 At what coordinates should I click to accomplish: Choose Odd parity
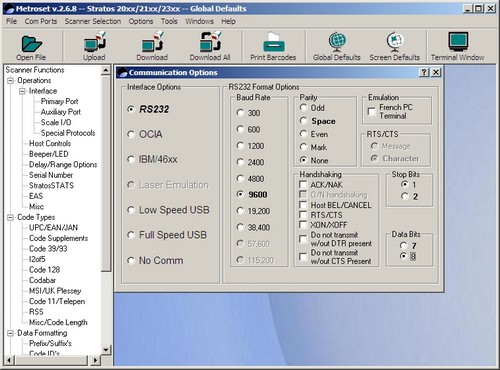303,108
